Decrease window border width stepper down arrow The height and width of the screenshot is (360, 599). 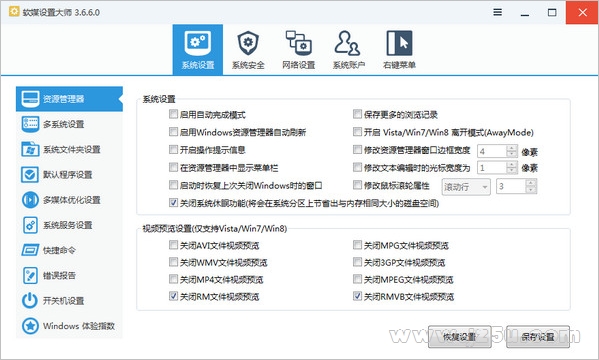[x=512, y=154]
